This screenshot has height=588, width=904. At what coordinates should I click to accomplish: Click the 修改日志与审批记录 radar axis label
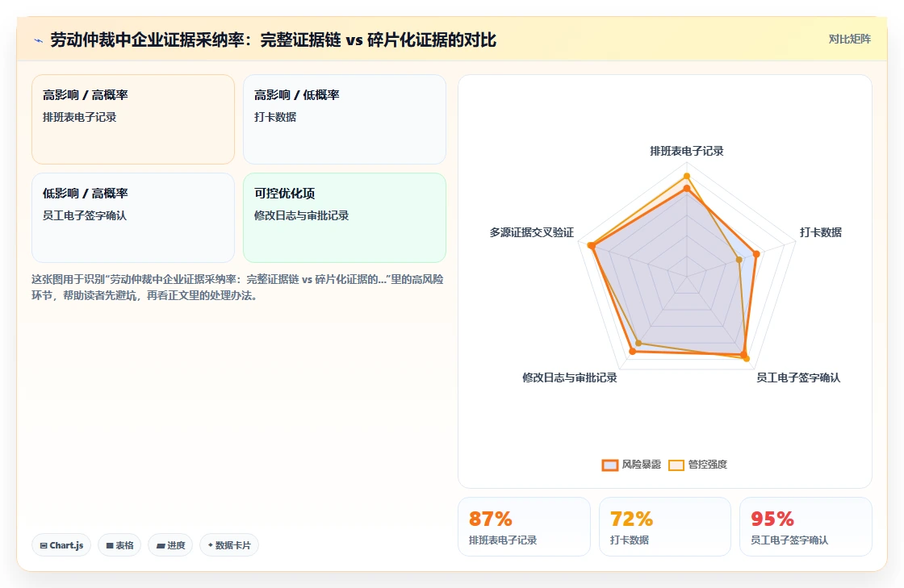point(570,377)
